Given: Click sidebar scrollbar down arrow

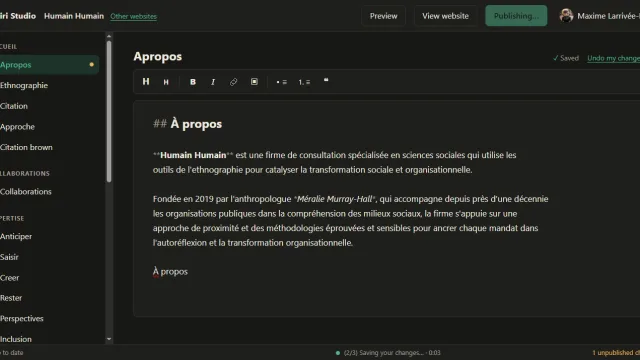Looking at the screenshot, I should 109,339.
